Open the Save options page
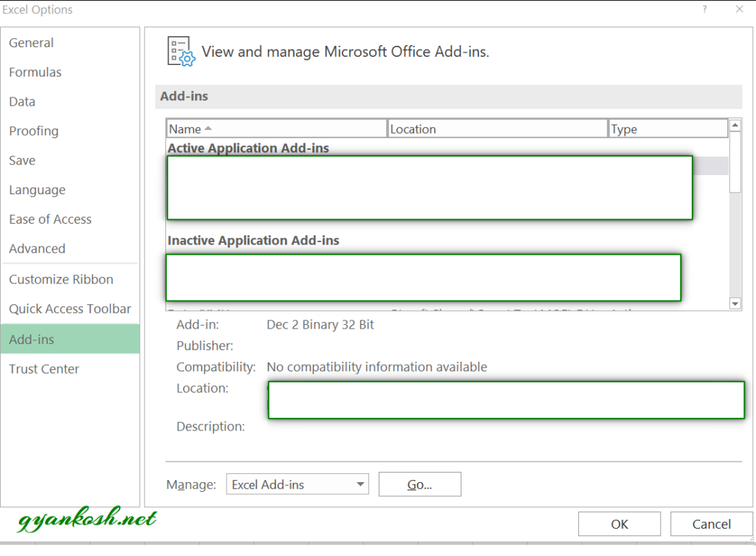This screenshot has height=556, width=756. pyautogui.click(x=22, y=160)
